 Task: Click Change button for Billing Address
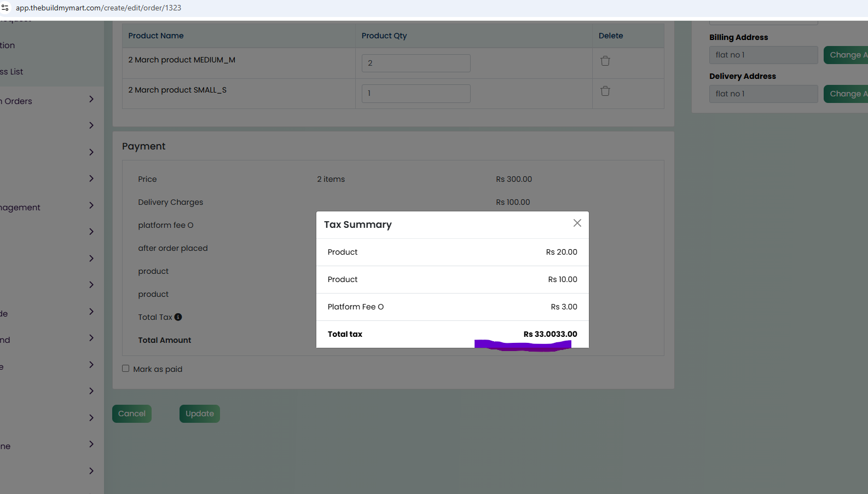tap(846, 55)
